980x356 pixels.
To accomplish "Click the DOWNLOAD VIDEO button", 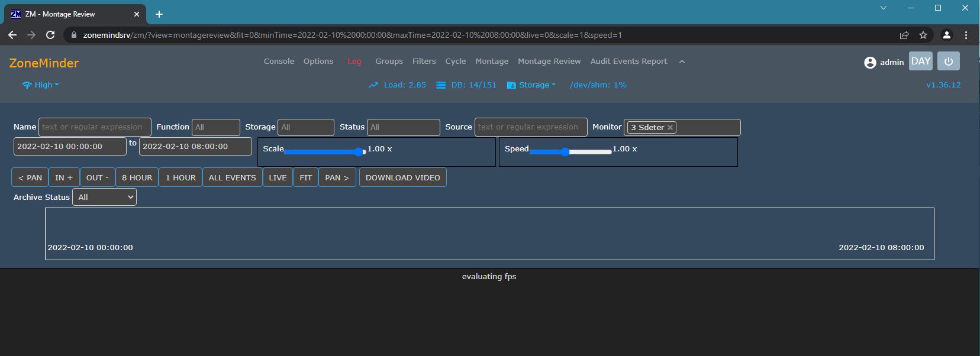I will click(403, 177).
